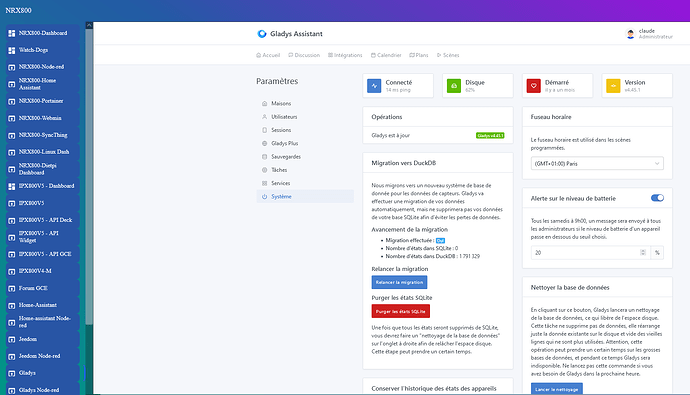Screen dimensions: 690x395
Task: Open IPX800V5 - Dashboard sidebar entry
Action: point(43,186)
